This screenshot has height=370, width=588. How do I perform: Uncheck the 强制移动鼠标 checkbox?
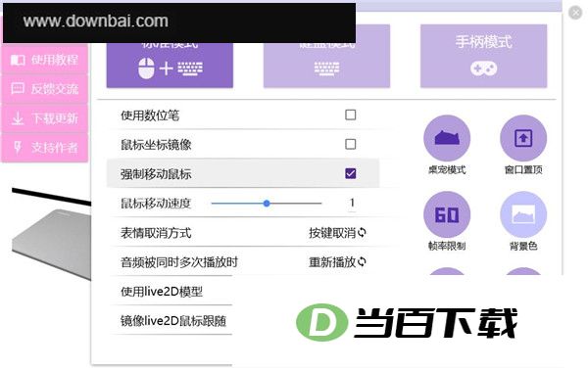coord(351,173)
